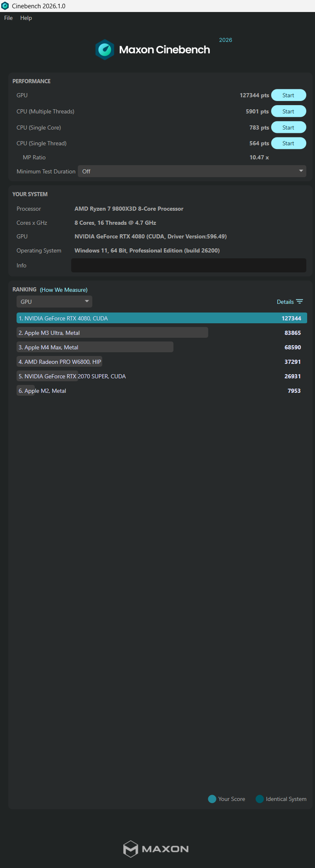
Task: Click the Cinebench gauge logo icon
Action: pos(105,50)
